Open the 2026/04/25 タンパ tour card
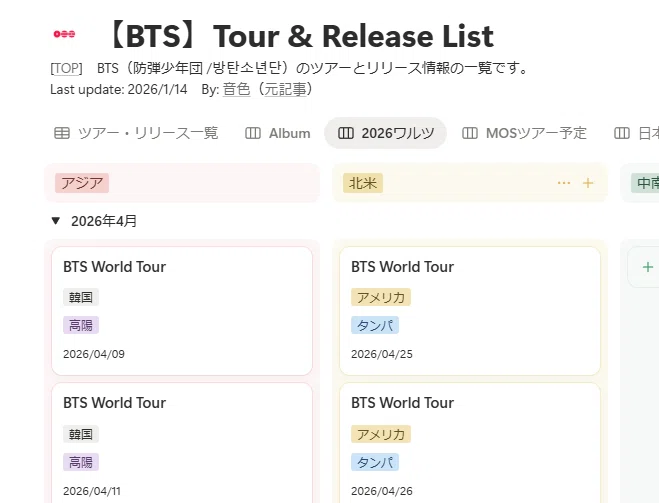659x503 pixels. (x=470, y=311)
